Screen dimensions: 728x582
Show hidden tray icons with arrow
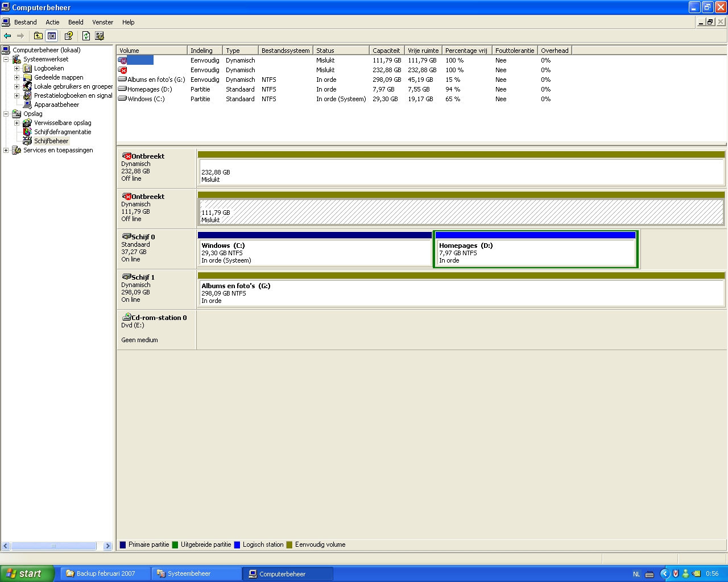(664, 573)
